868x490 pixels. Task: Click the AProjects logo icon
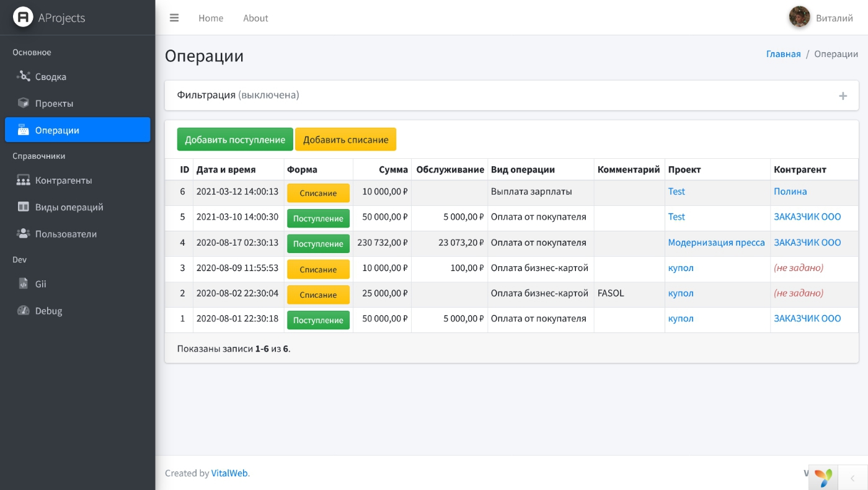(23, 17)
